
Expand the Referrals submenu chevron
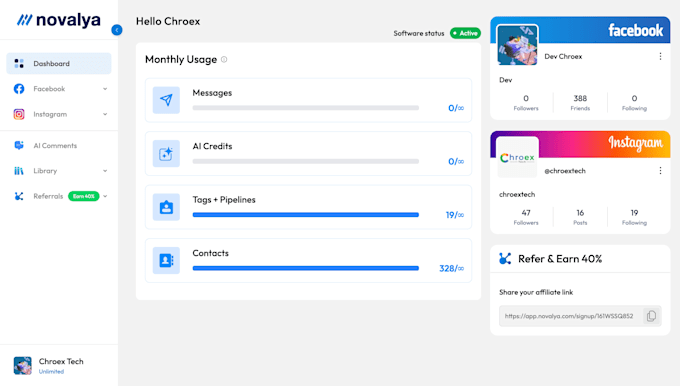[105, 196]
